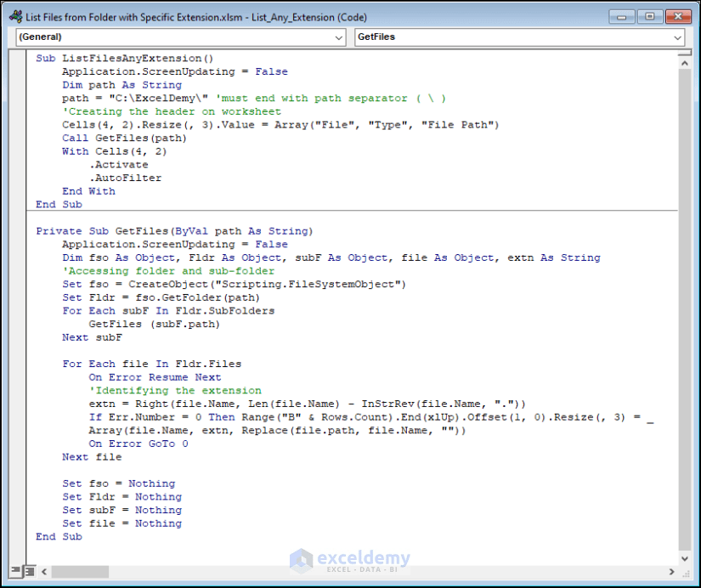Click 'Set fso = Nothing' line
The height and width of the screenshot is (588, 701).
pos(118,483)
